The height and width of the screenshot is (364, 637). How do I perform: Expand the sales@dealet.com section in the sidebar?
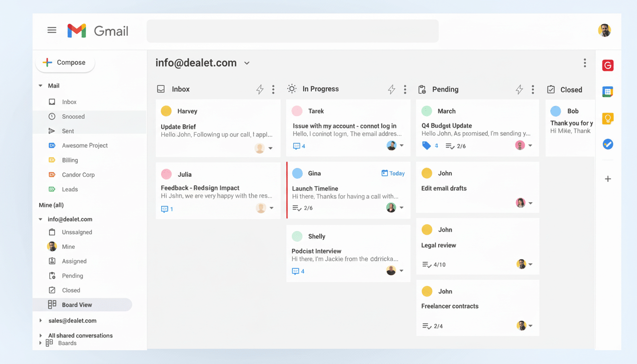pos(41,320)
